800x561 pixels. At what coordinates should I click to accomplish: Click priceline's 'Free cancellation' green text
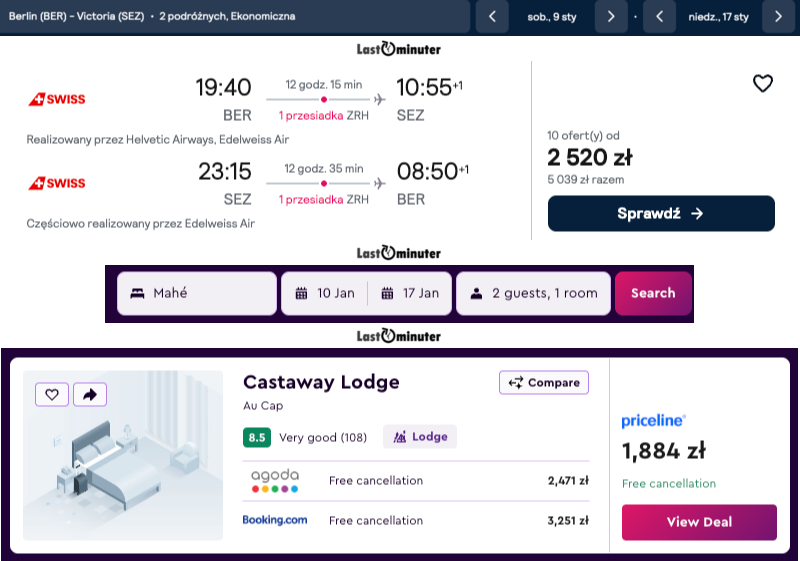668,483
